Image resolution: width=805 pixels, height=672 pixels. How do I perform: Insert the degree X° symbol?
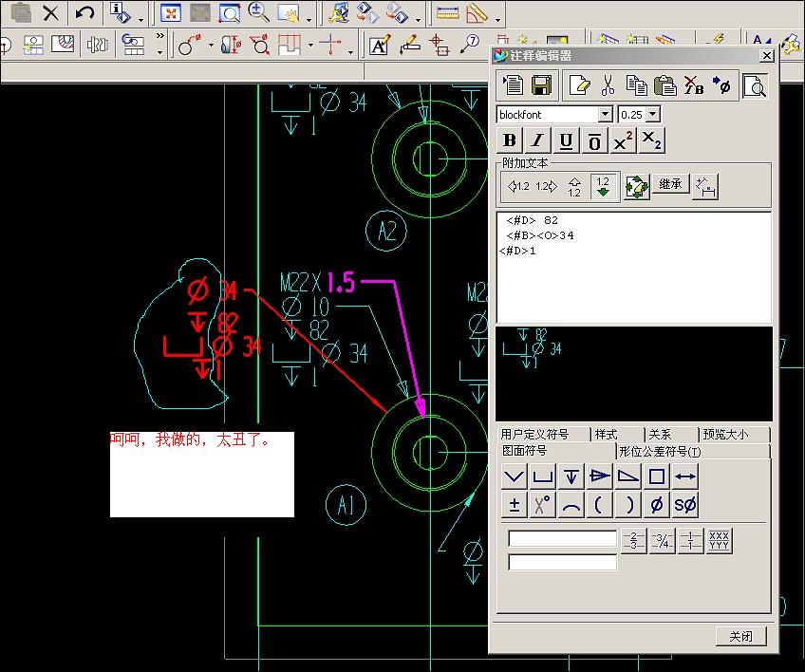point(543,505)
